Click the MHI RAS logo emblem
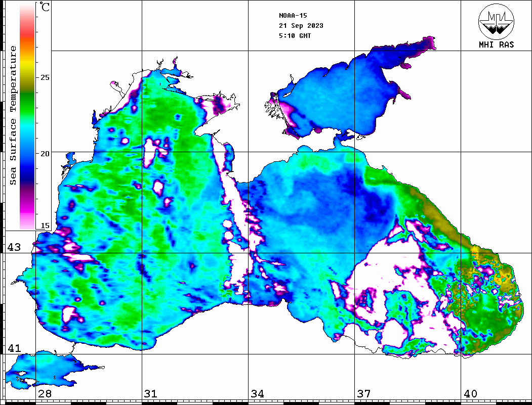Screen dimensions: 532x405 coord(496,21)
